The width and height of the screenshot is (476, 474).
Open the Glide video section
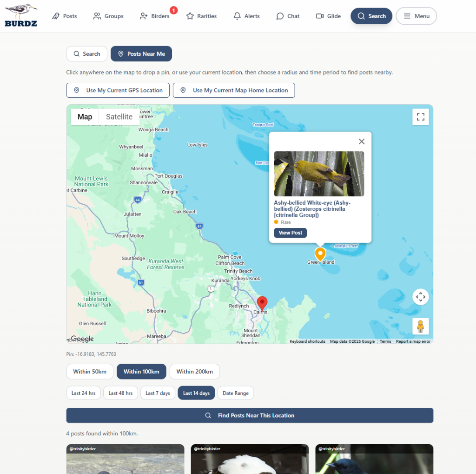point(329,16)
